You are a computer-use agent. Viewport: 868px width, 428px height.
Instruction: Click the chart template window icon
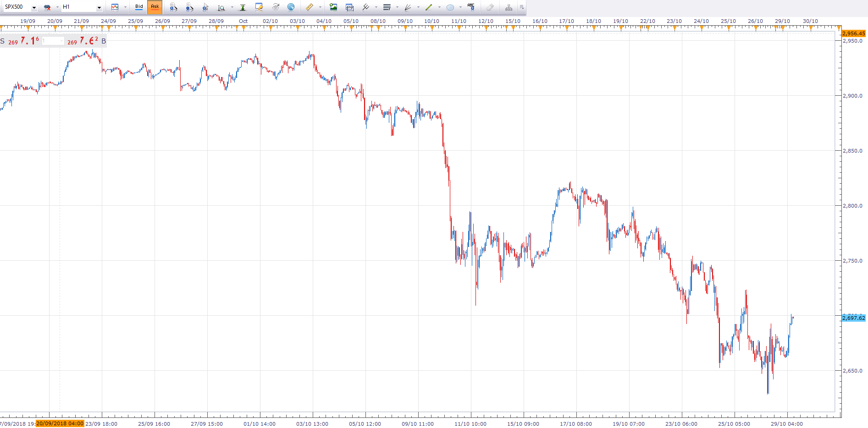click(x=349, y=7)
